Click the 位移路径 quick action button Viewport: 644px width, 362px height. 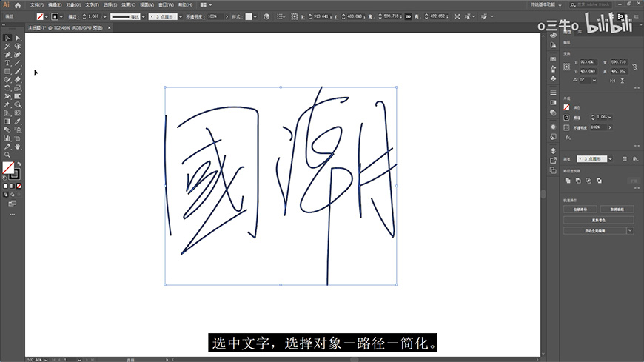click(x=581, y=210)
